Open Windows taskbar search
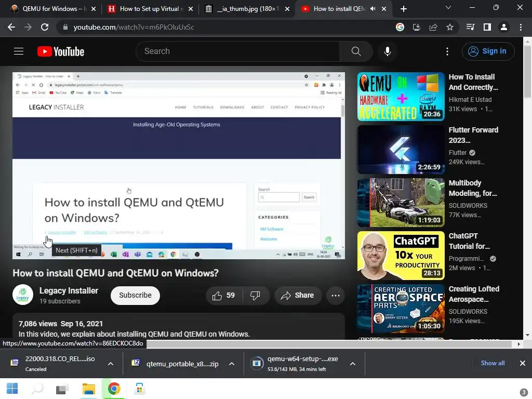532x399 pixels. 37,389
